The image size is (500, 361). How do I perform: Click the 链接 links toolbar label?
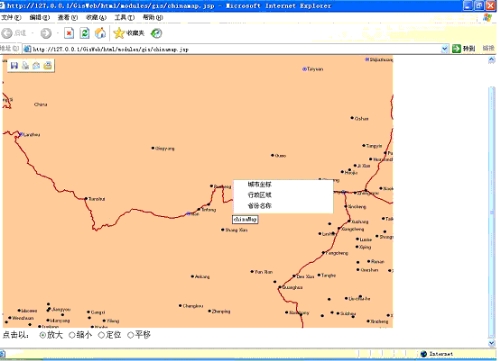pos(488,48)
